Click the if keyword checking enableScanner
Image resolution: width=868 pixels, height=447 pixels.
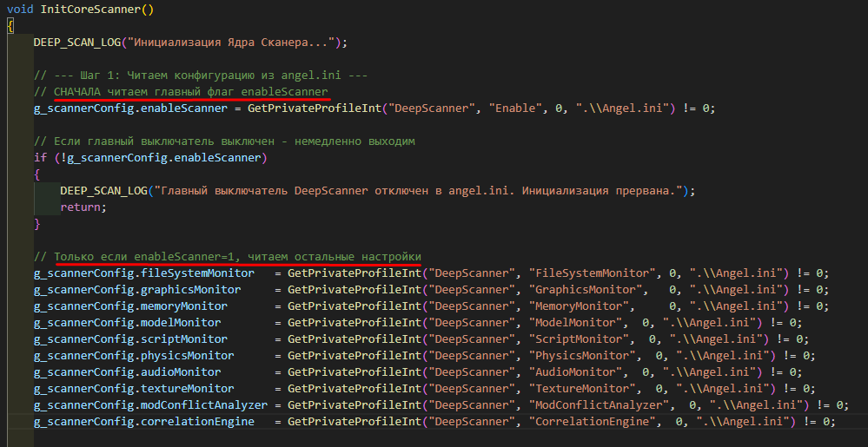coord(40,157)
